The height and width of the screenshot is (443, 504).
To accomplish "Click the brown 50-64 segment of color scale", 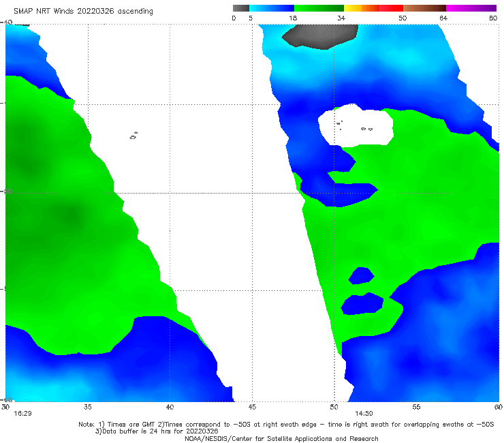I will point(424,8).
